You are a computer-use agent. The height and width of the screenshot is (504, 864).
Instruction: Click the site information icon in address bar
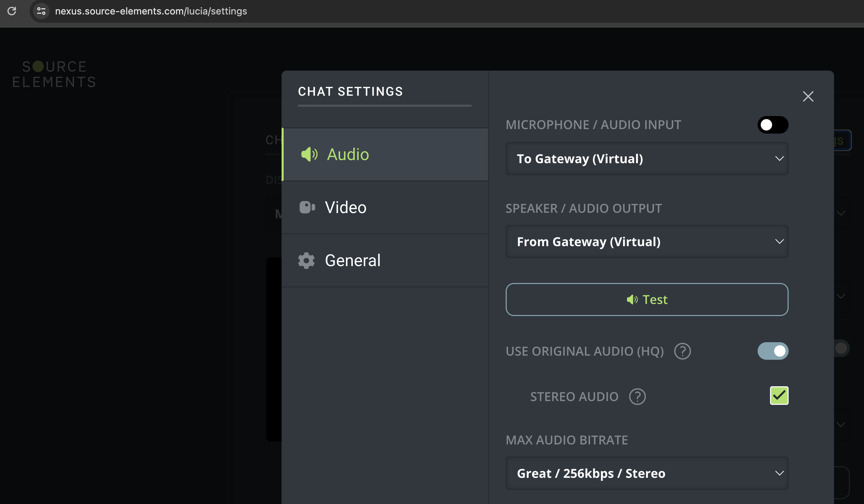point(41,11)
